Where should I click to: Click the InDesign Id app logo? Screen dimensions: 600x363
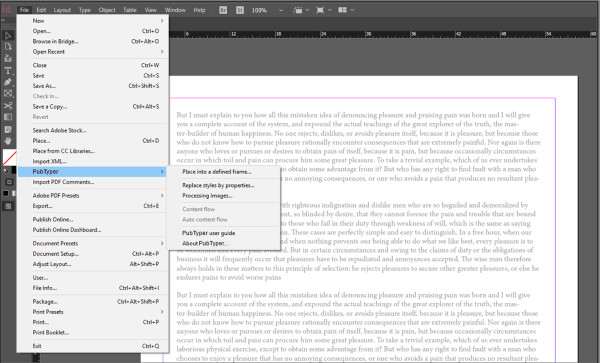coord(7,10)
